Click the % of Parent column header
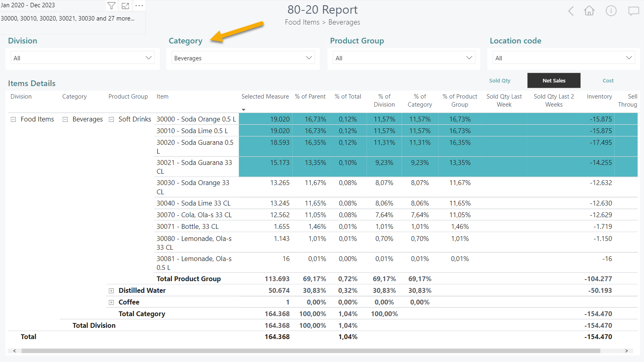 point(310,97)
